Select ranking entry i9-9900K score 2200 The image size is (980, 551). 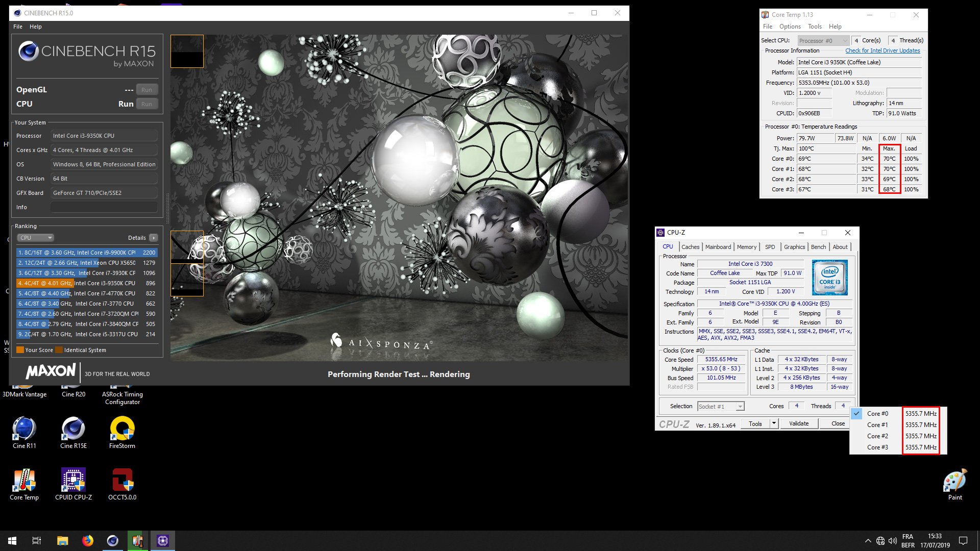pyautogui.click(x=87, y=253)
